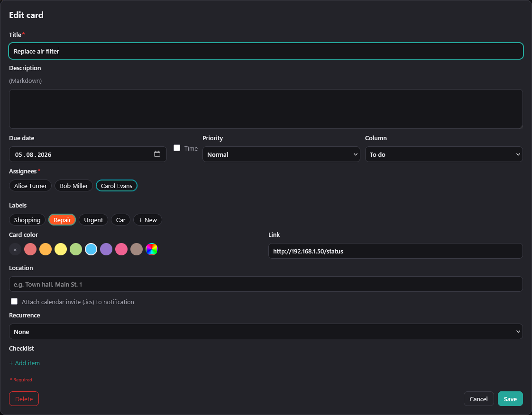Click the (Markdown) hint text

pos(26,81)
